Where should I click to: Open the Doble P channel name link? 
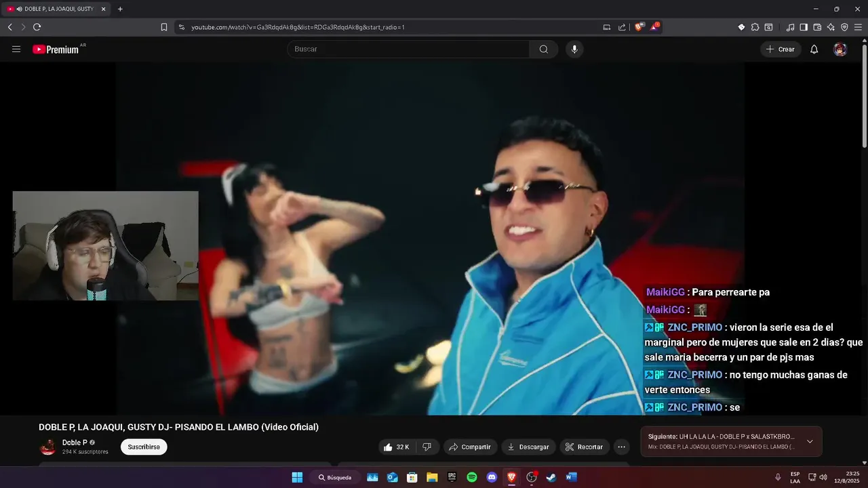(75, 443)
